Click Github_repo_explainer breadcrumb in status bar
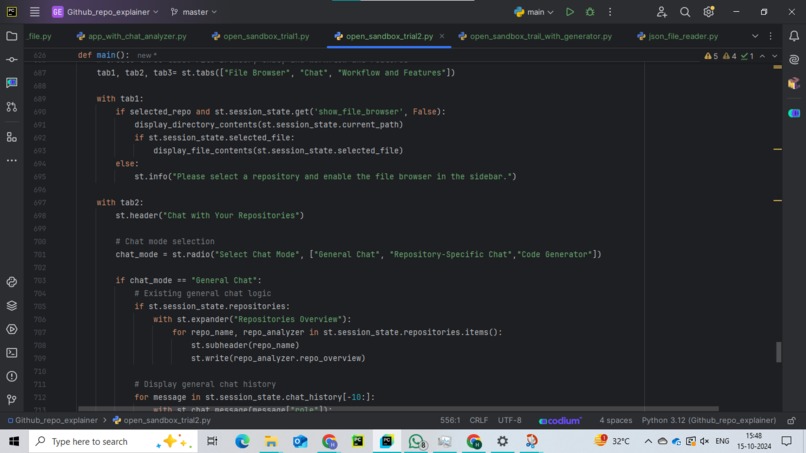806x453 pixels. (x=52, y=421)
